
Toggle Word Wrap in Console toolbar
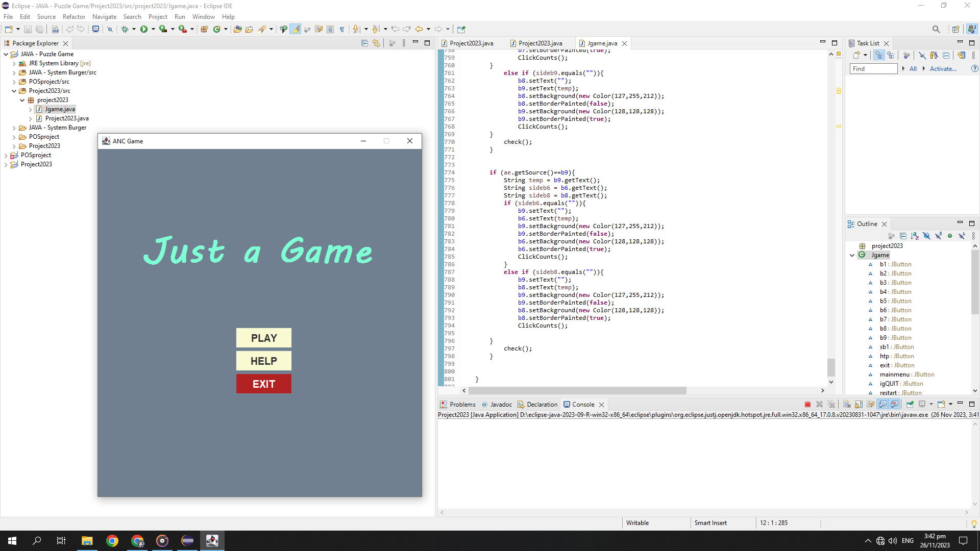click(871, 405)
